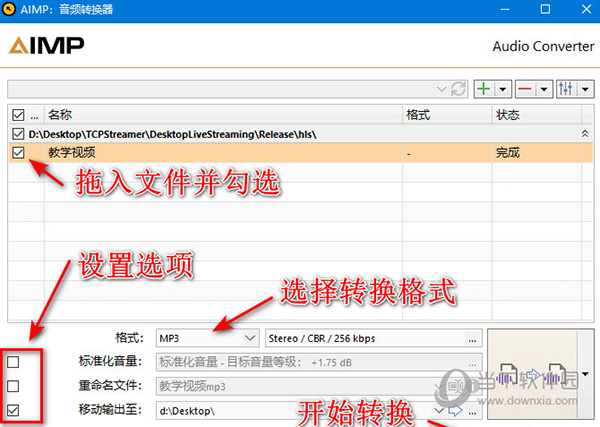Click the red minus remove files button
This screenshot has height=427, width=600.
click(x=525, y=89)
